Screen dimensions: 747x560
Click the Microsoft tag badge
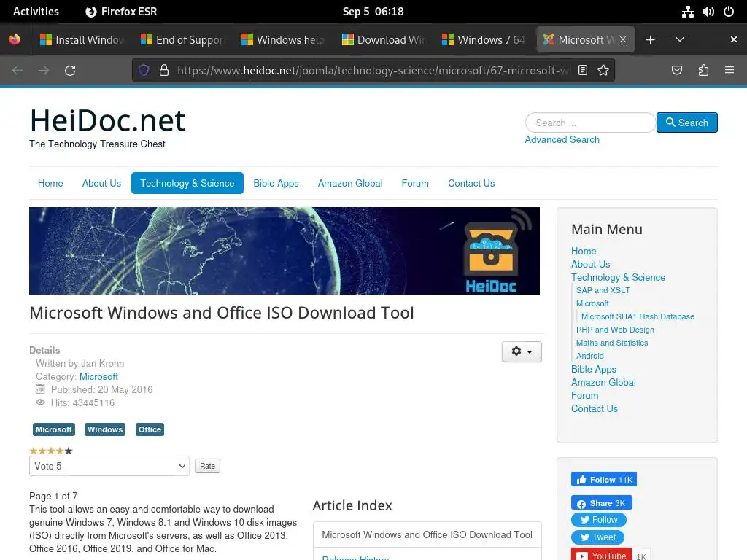[53, 429]
